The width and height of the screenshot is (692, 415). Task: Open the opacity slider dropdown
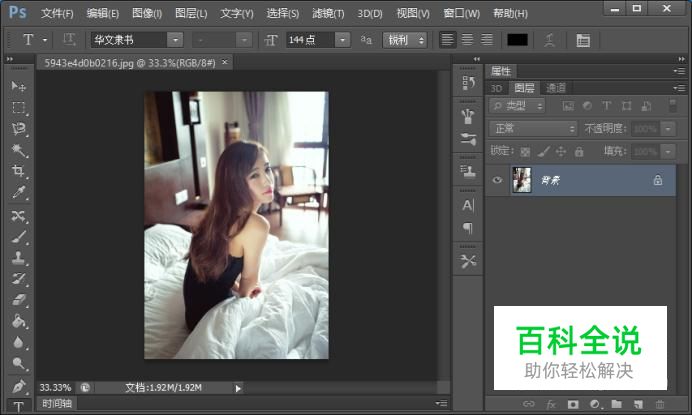pyautogui.click(x=668, y=128)
